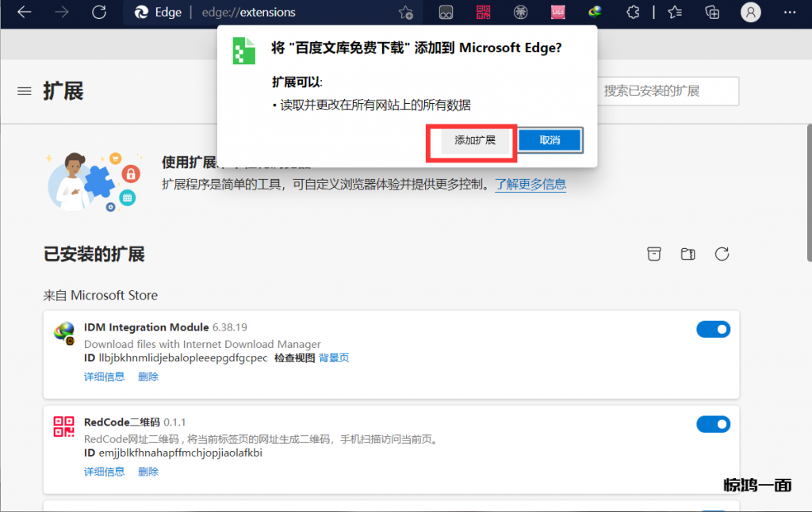Viewport: 812px width, 512px height.
Task: Click the pack extension zipped folder icon
Action: (688, 254)
